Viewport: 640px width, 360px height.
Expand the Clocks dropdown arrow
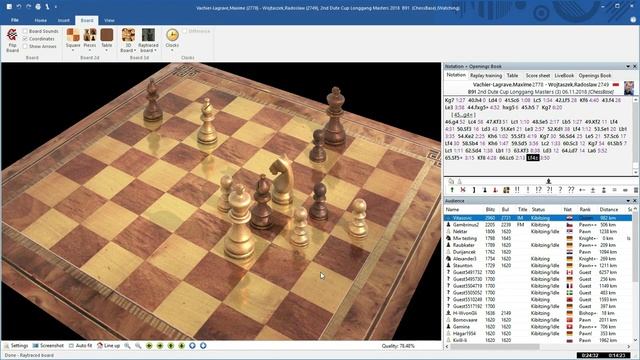point(172,50)
